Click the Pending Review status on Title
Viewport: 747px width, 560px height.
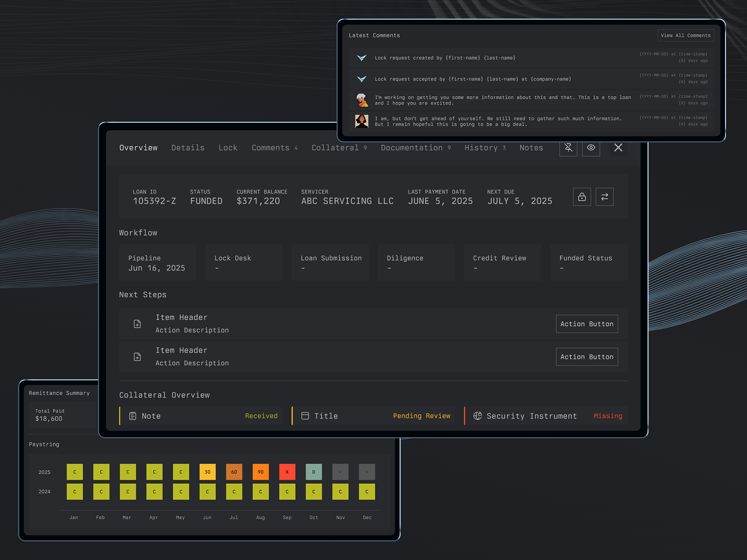(x=422, y=416)
